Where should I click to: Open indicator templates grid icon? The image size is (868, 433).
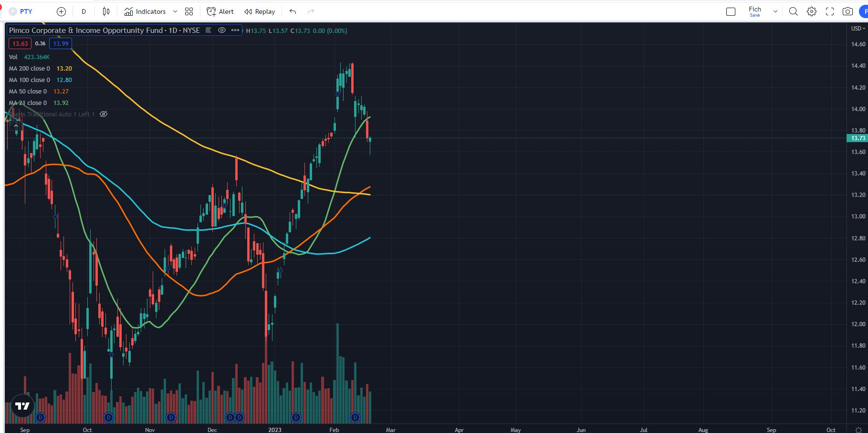tap(189, 11)
